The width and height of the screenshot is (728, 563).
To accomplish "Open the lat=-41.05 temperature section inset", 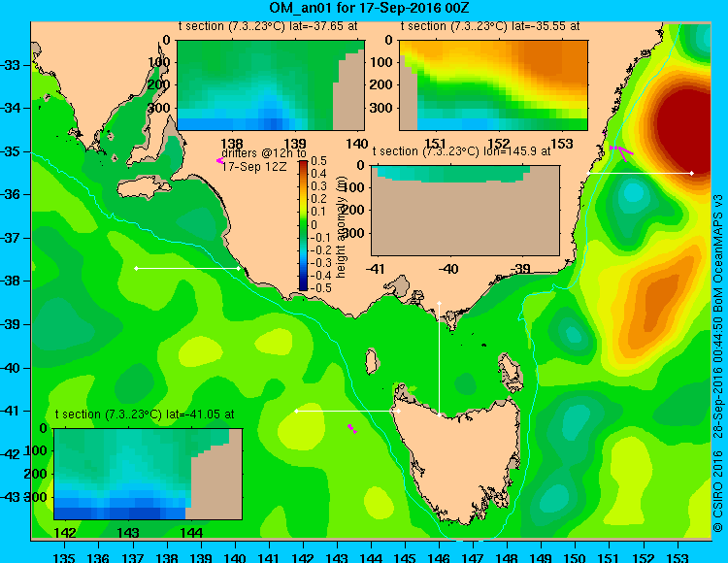I will [x=149, y=474].
